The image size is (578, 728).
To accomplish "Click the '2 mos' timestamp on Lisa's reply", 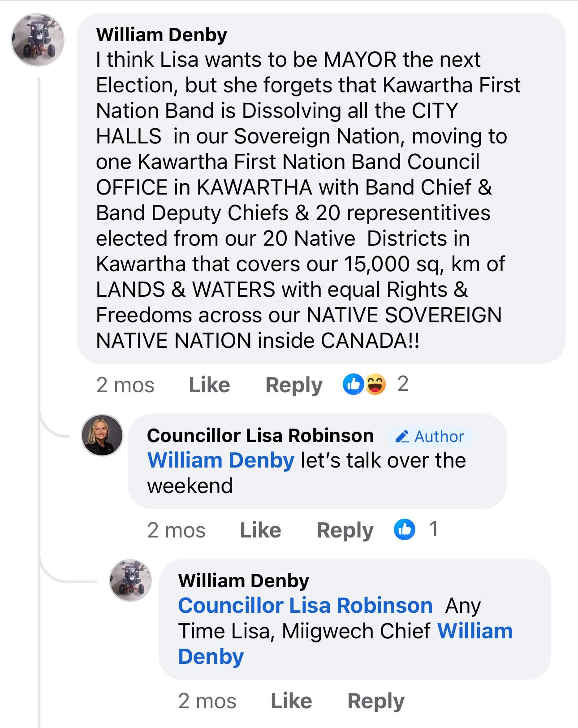I will (176, 530).
